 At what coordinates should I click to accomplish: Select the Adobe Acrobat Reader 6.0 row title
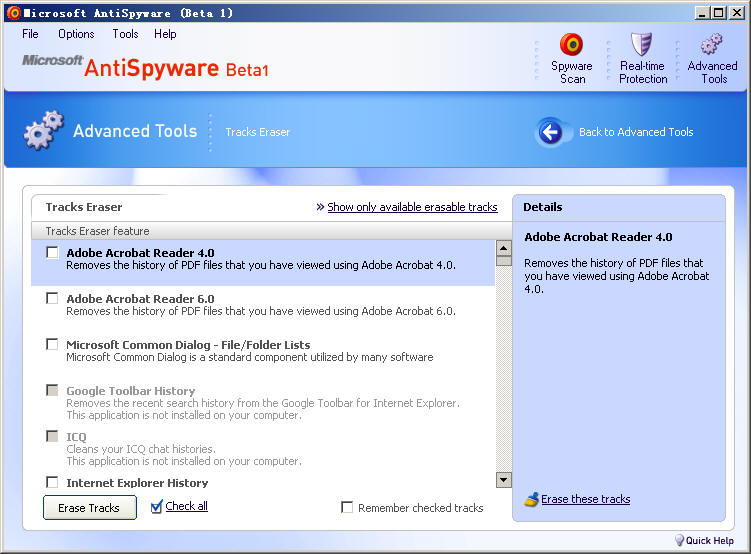[x=140, y=299]
